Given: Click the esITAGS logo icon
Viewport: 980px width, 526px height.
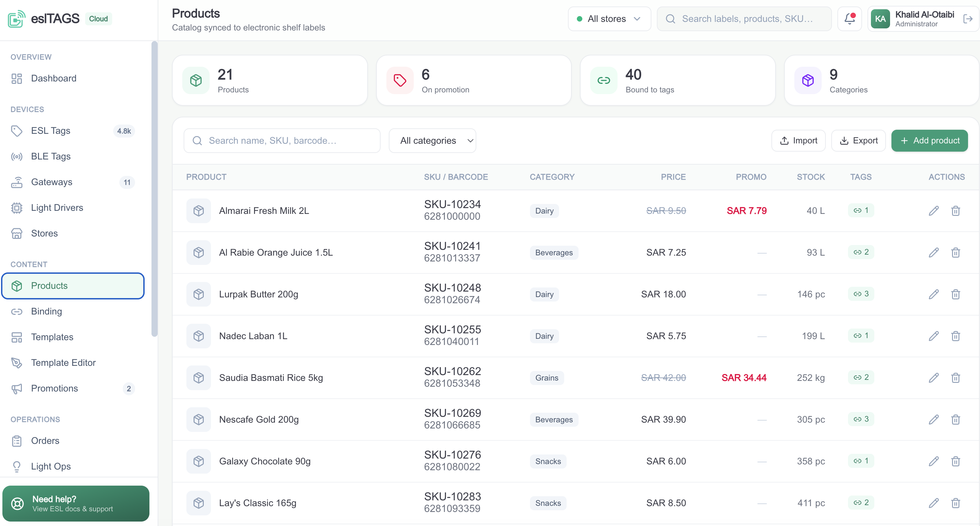Looking at the screenshot, I should (16, 19).
